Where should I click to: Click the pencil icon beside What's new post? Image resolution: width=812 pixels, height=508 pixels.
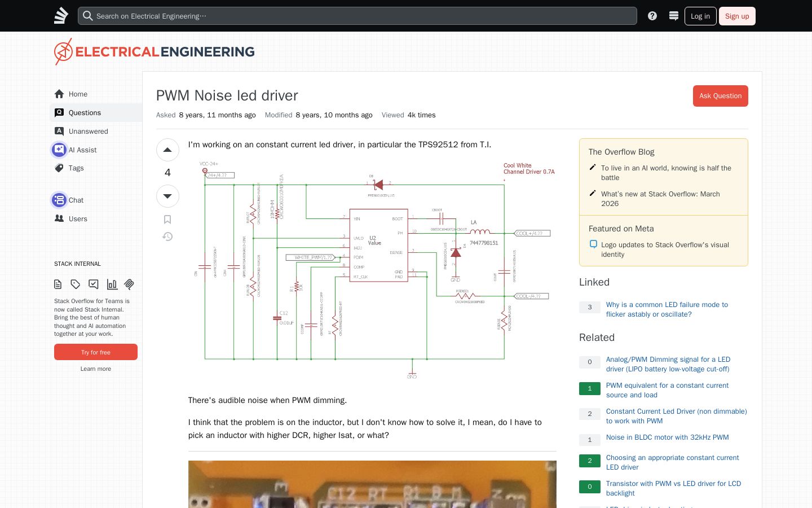pyautogui.click(x=593, y=193)
